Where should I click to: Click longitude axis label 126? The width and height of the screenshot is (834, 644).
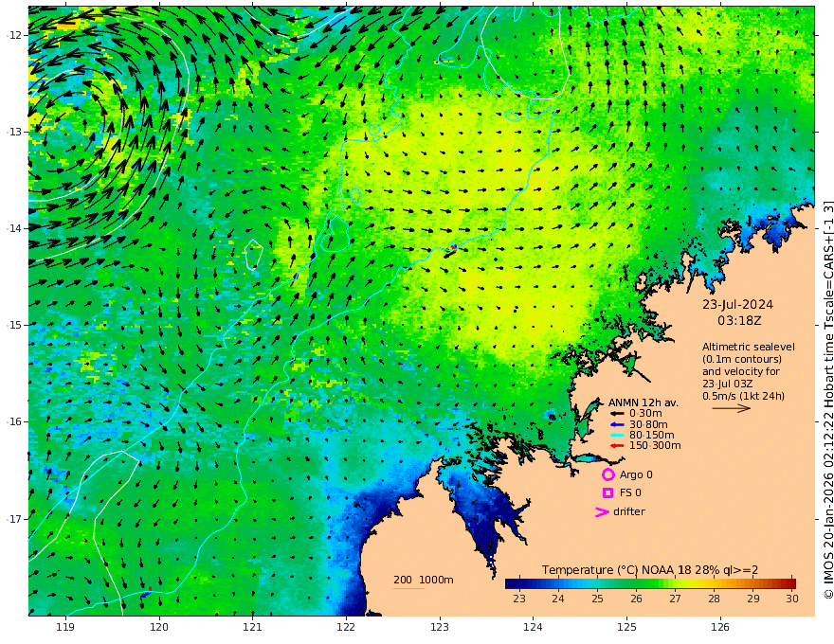[x=720, y=628]
